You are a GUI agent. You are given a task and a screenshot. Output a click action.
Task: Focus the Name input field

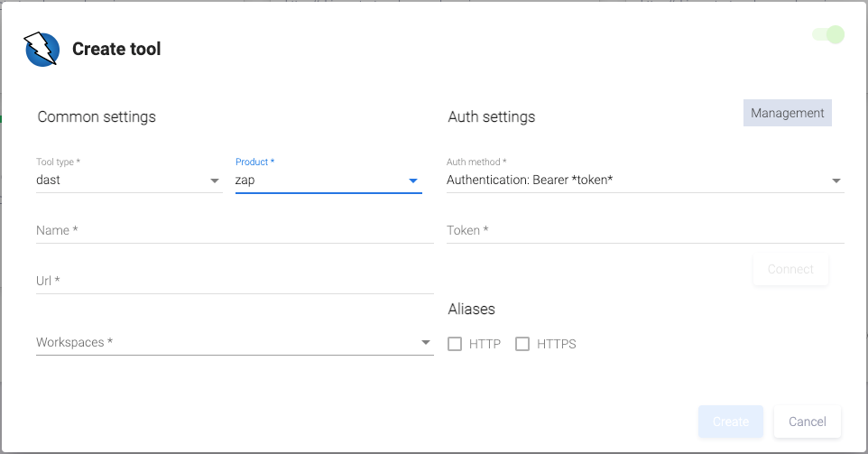[x=235, y=231]
